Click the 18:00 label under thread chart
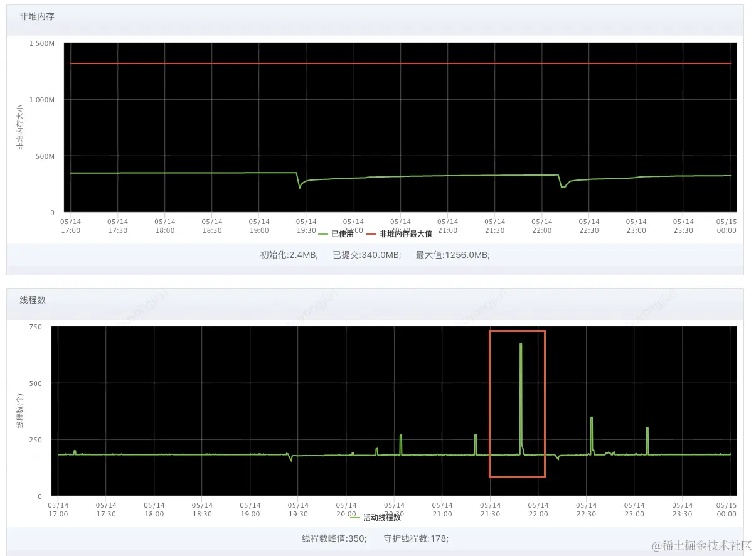Viewport: 756px width, 556px height. tap(154, 510)
